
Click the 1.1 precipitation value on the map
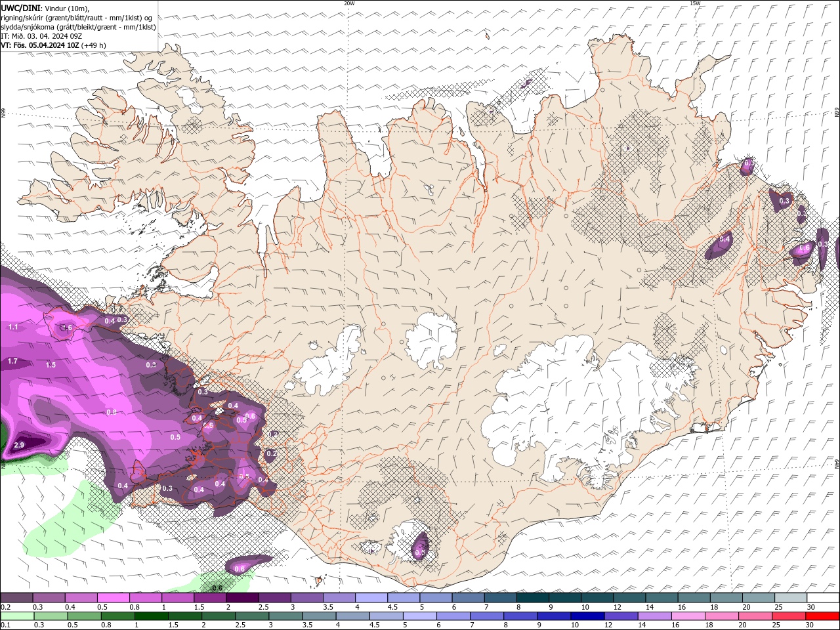13,327
